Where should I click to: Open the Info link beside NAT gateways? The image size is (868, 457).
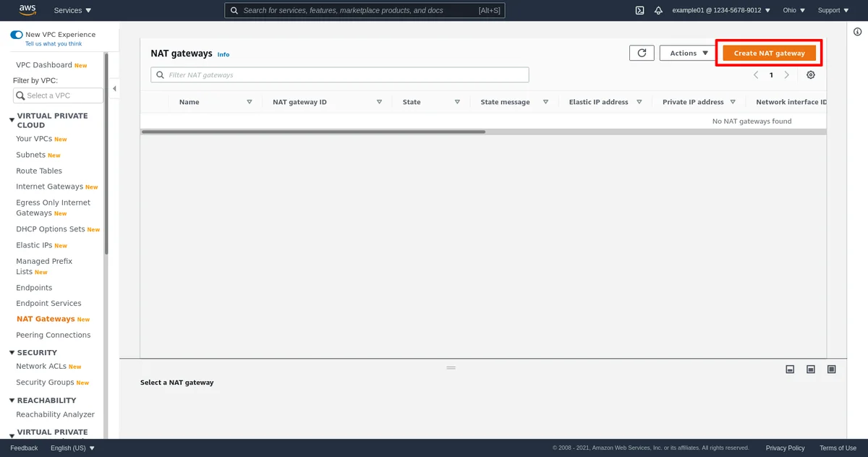pos(224,54)
